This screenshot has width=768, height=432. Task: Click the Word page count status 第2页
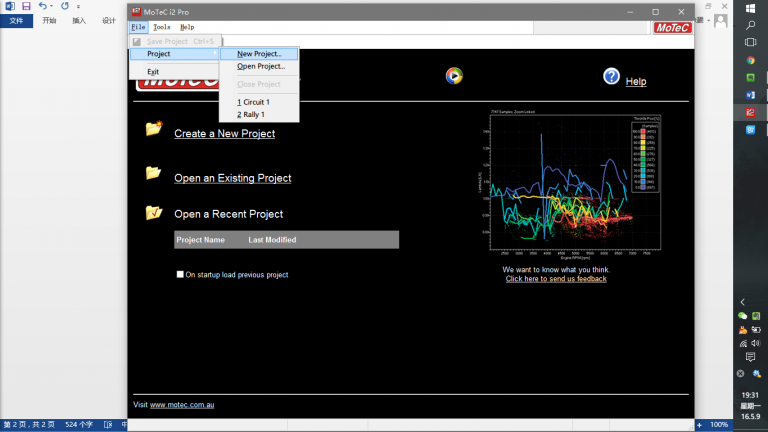[29, 425]
